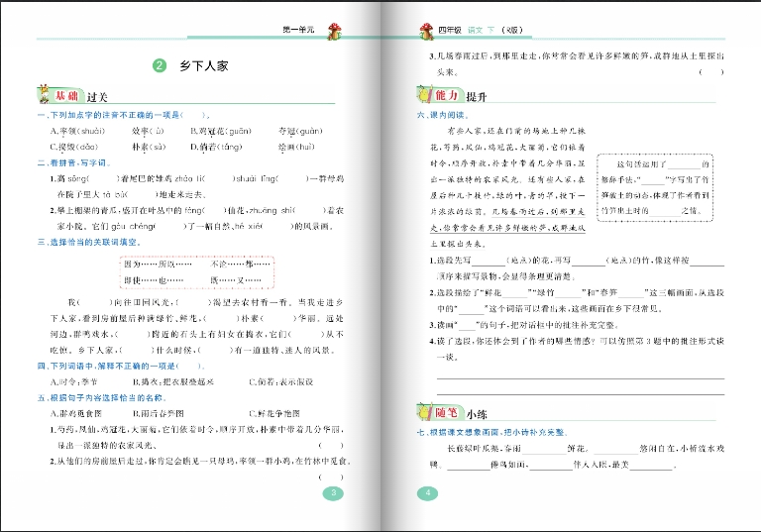Select option A.率领(shuài)
The width and height of the screenshot is (761, 532).
(77, 131)
